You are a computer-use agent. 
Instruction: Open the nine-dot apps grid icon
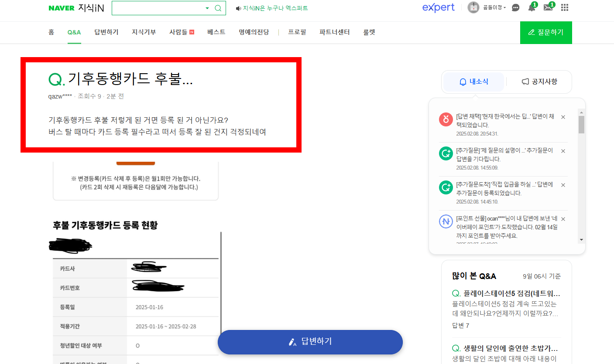point(565,7)
